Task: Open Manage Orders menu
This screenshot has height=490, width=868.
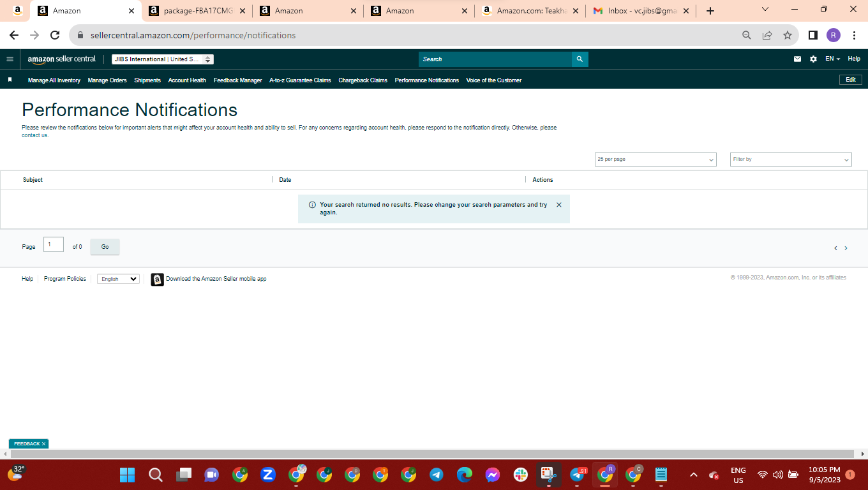Action: point(107,80)
